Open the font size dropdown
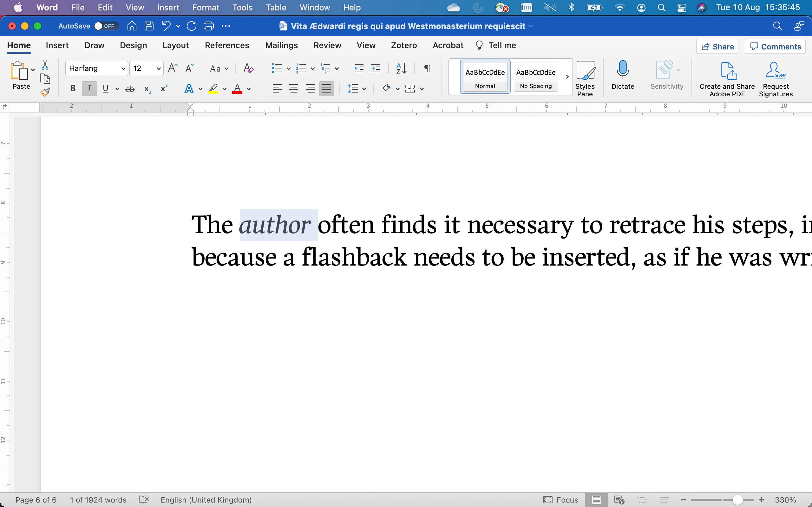 158,69
